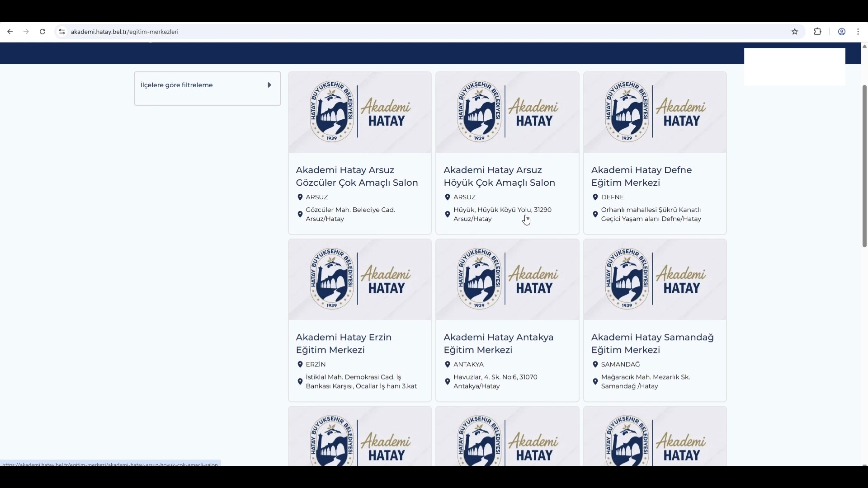Click Defne Eğitim Merkezi logo thumbnail
The width and height of the screenshot is (868, 488).
[655, 112]
